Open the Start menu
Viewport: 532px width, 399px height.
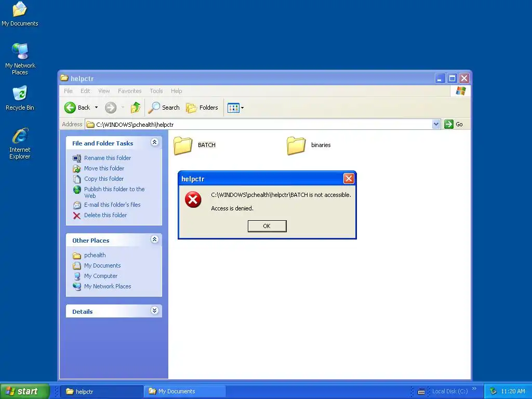click(25, 391)
